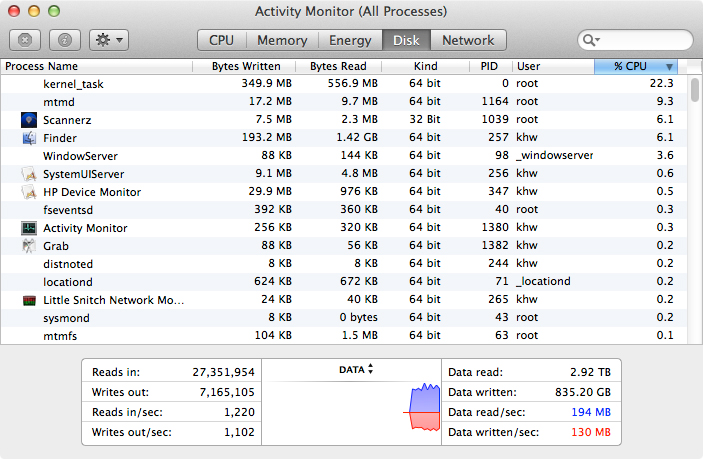The width and height of the screenshot is (703, 459).
Task: Select the Disk tab
Action: pos(406,40)
